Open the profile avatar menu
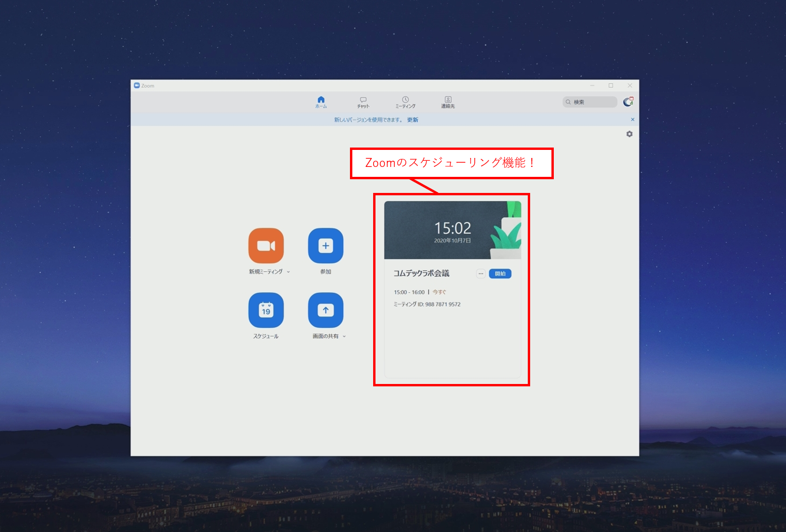786x532 pixels. click(x=628, y=102)
